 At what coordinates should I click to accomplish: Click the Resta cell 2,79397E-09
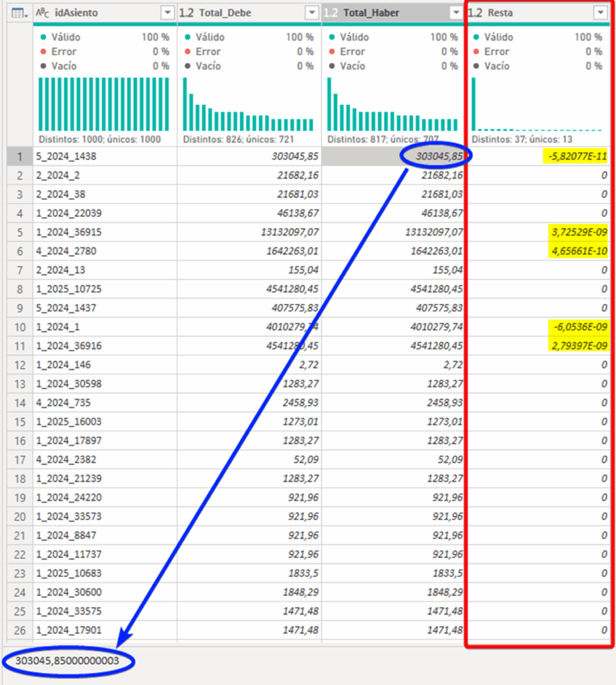coord(537,346)
